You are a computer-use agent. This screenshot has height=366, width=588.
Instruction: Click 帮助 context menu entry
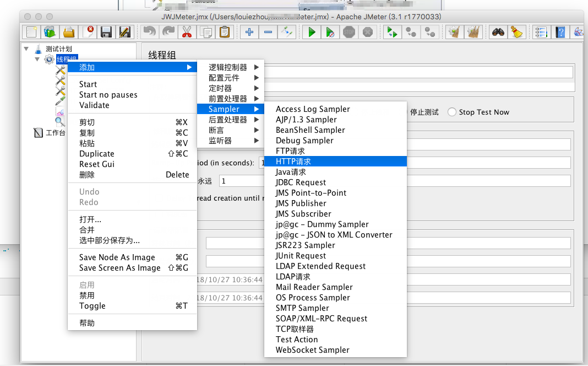(x=132, y=323)
